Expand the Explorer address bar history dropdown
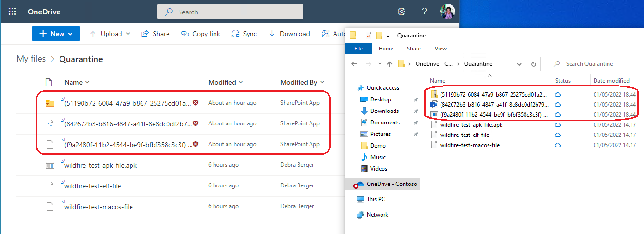644x234 pixels. (x=519, y=64)
